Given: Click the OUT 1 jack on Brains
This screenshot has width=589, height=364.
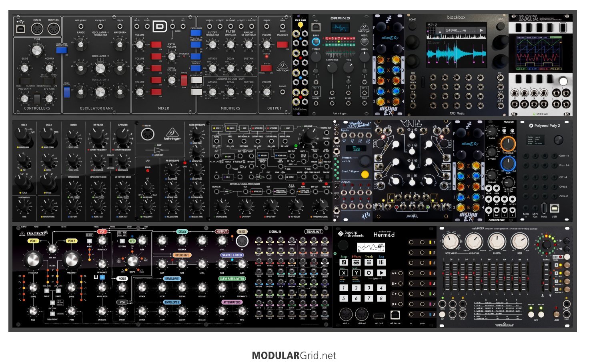Looking at the screenshot, I should pos(316,92).
